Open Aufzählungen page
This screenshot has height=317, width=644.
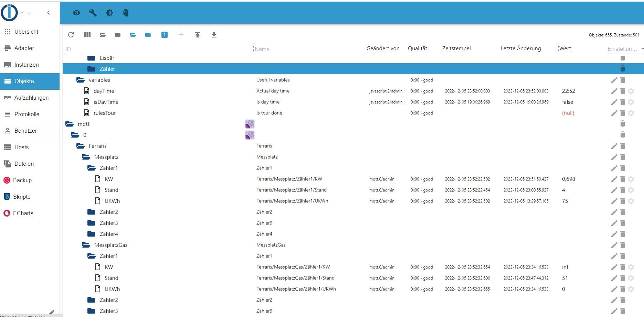click(x=30, y=98)
